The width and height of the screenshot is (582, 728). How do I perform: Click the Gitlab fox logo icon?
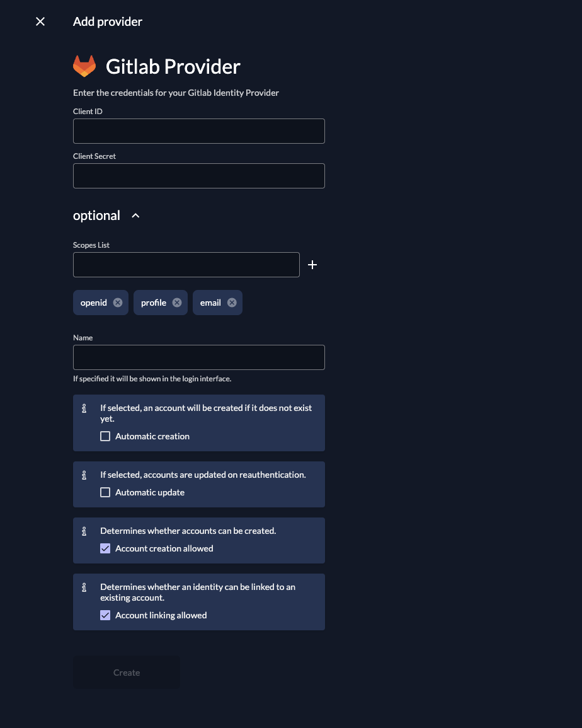pyautogui.click(x=84, y=66)
